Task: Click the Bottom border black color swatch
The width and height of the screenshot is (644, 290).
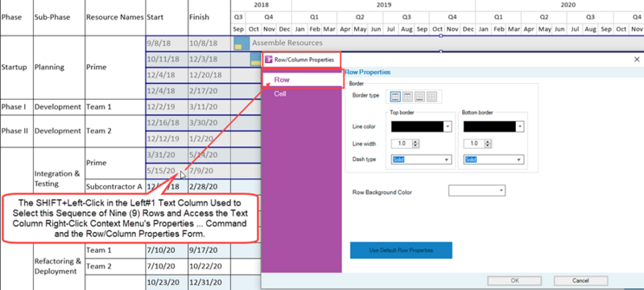Action: (x=490, y=126)
